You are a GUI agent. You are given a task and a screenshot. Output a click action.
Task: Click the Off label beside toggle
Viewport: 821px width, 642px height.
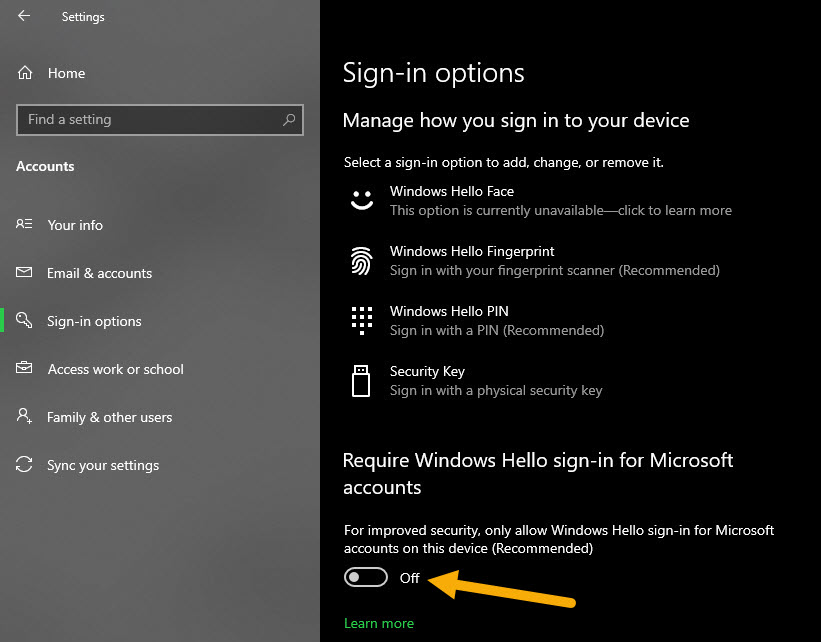[x=409, y=578]
